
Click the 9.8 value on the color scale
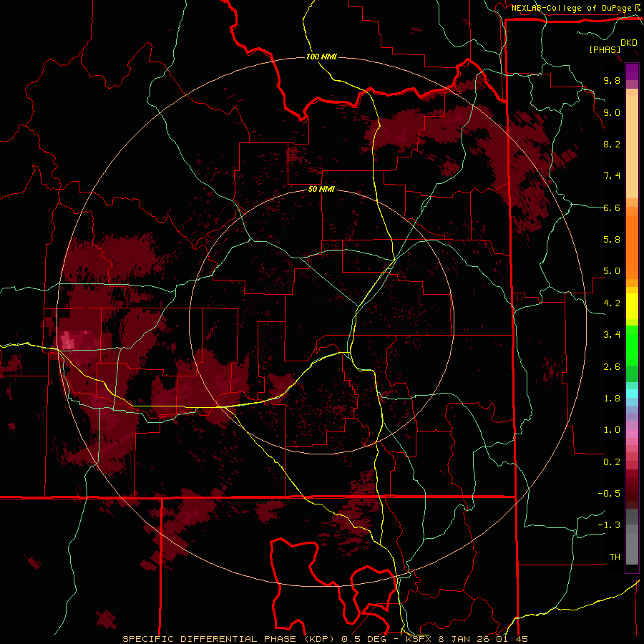612,80
